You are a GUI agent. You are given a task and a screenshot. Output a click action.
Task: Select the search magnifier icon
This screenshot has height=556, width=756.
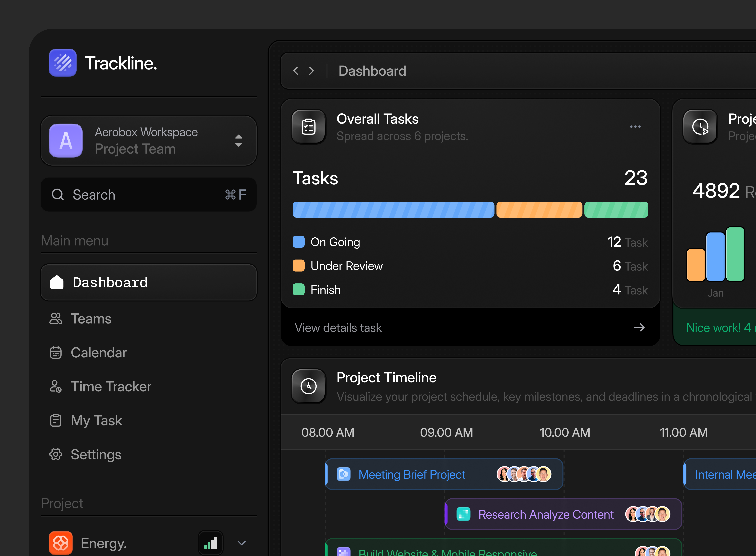[58, 195]
